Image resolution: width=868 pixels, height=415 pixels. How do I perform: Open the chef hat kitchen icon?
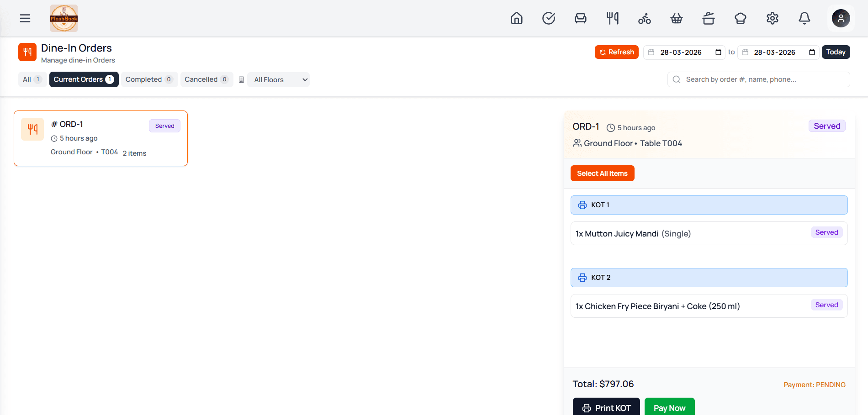(x=741, y=18)
